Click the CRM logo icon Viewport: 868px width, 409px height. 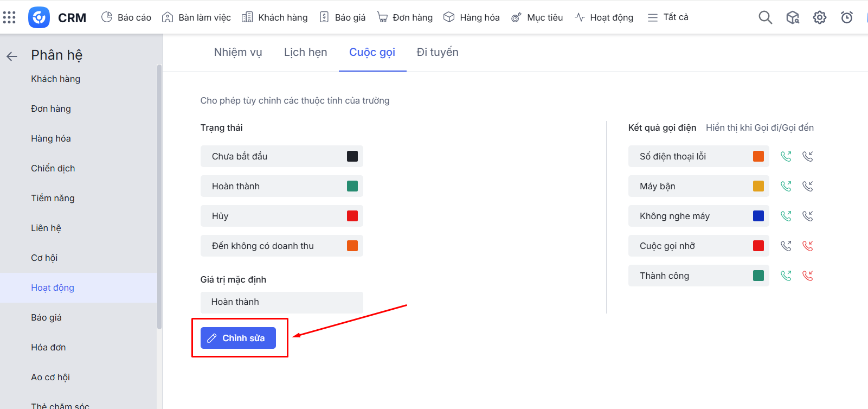pyautogui.click(x=39, y=17)
